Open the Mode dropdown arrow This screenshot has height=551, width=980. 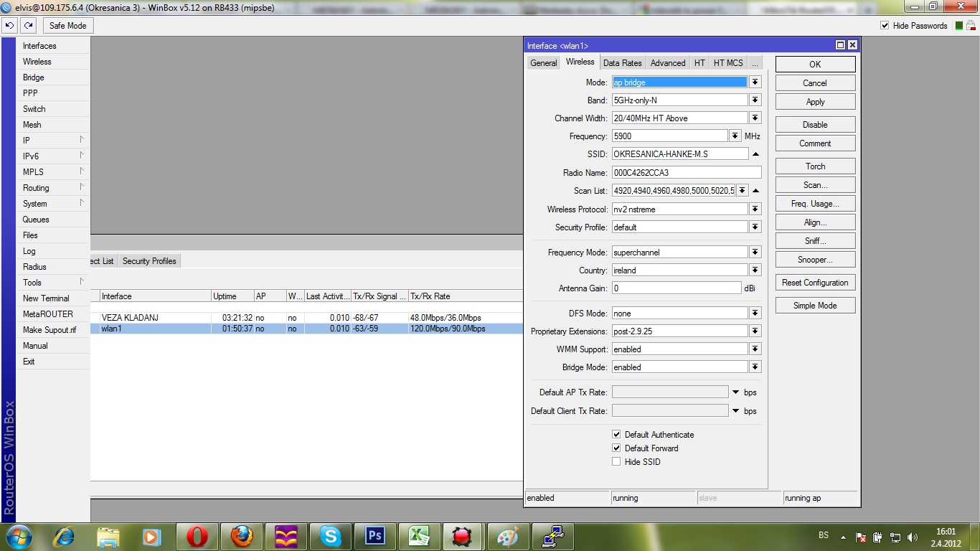[755, 83]
